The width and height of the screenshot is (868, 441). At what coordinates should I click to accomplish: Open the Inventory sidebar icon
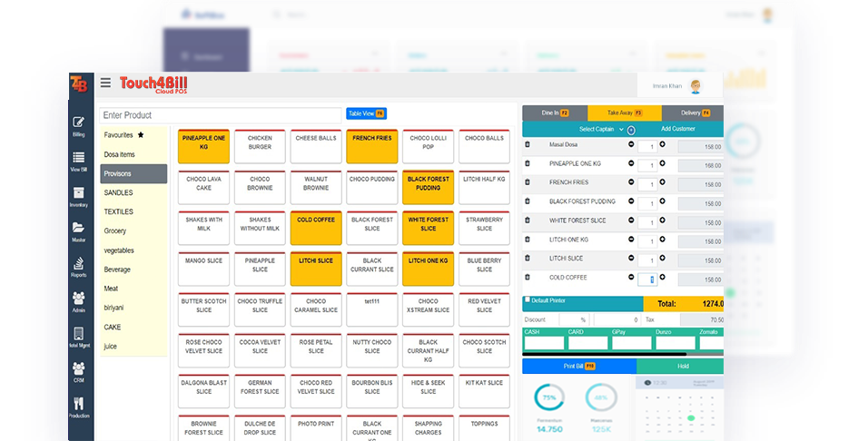(79, 196)
